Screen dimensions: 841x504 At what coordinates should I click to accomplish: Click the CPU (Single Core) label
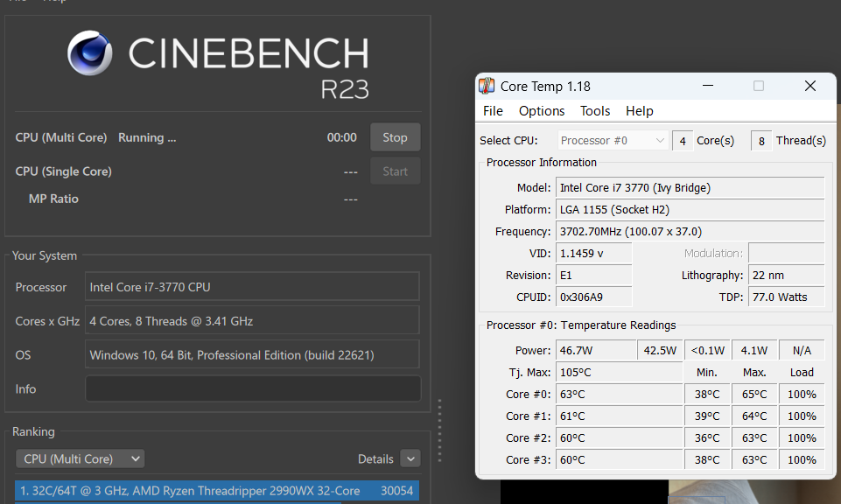click(63, 171)
